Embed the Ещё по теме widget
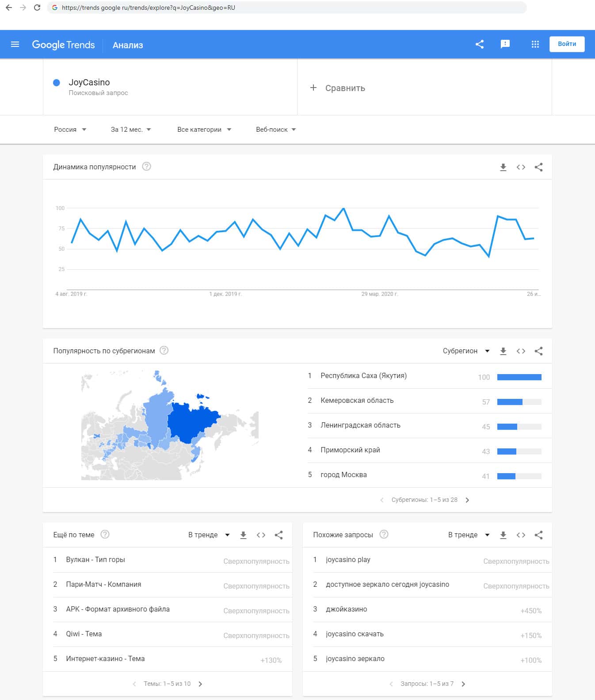The height and width of the screenshot is (700, 595). 261,535
